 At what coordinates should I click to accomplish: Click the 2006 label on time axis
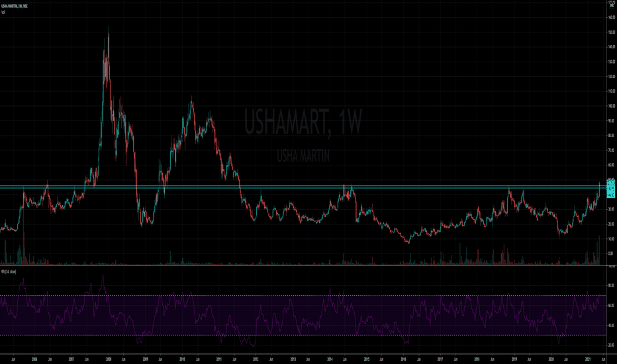click(x=34, y=359)
